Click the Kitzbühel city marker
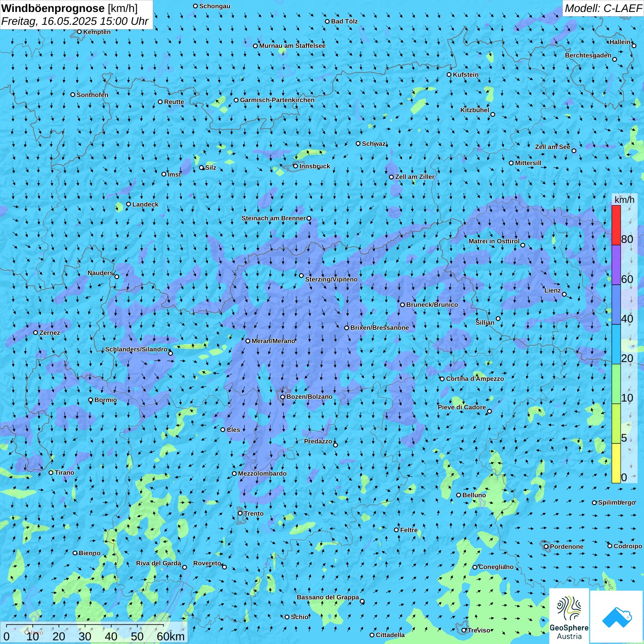This screenshot has height=644, width=644. pyautogui.click(x=493, y=115)
